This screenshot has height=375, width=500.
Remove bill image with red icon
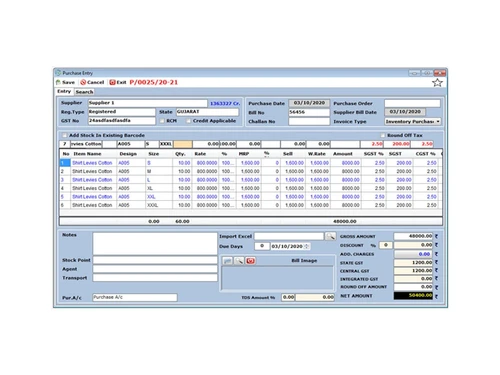(x=251, y=261)
